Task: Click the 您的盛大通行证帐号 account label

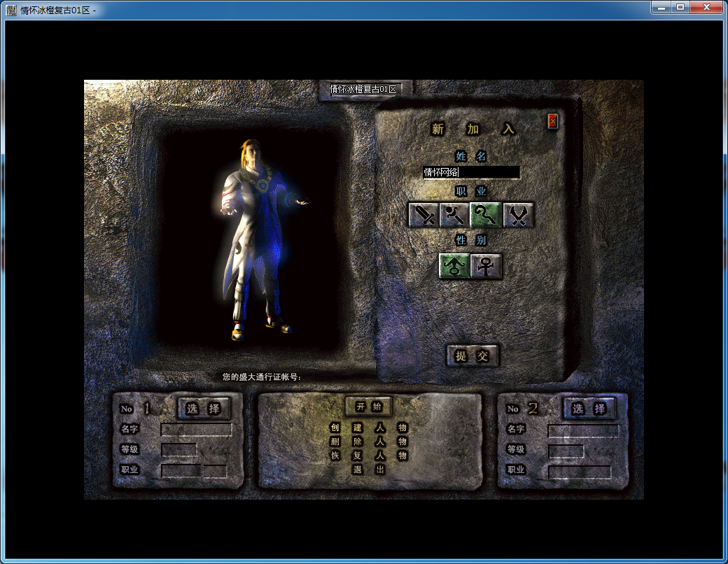Action: [x=261, y=377]
